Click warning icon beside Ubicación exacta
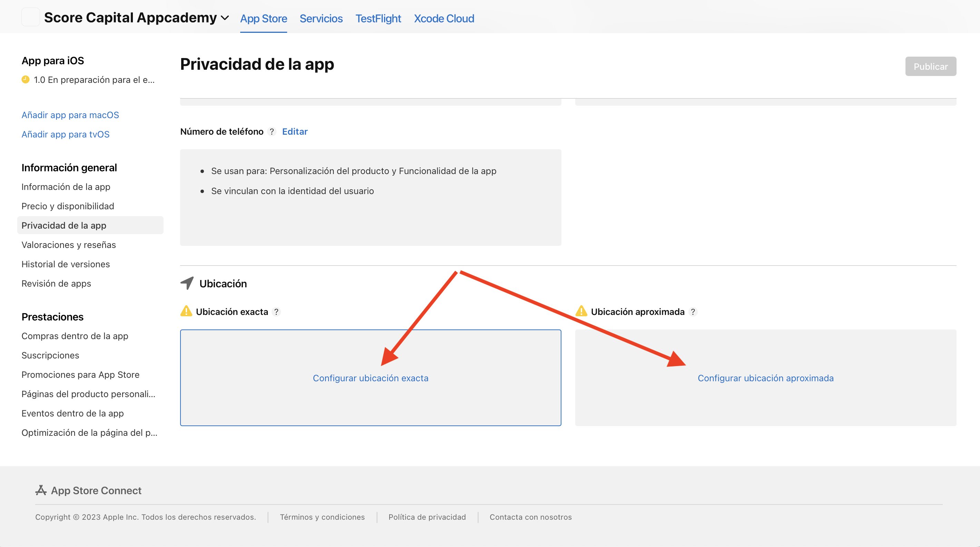 pyautogui.click(x=186, y=311)
